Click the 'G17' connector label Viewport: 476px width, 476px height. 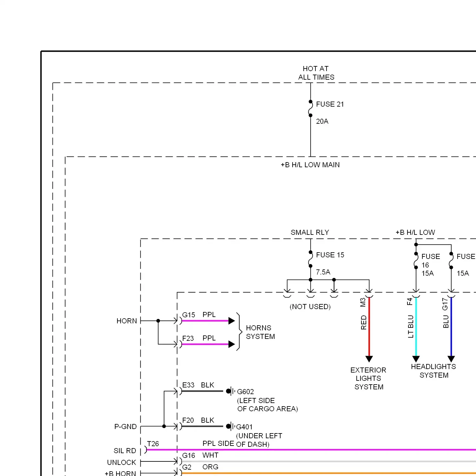pyautogui.click(x=445, y=304)
